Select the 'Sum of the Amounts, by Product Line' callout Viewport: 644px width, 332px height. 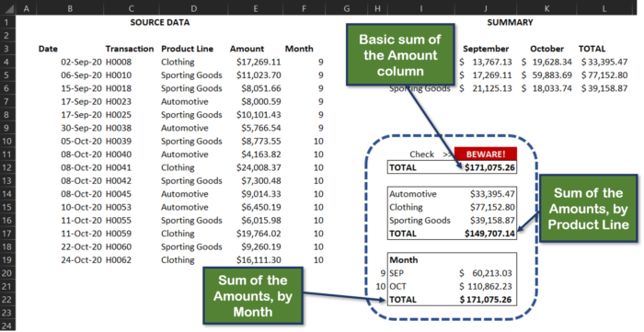click(588, 209)
